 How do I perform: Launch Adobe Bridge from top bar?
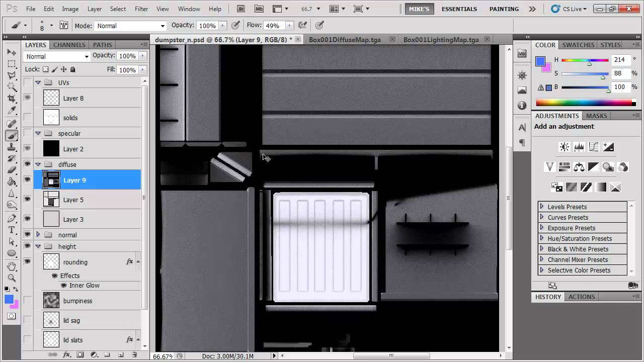(x=241, y=9)
